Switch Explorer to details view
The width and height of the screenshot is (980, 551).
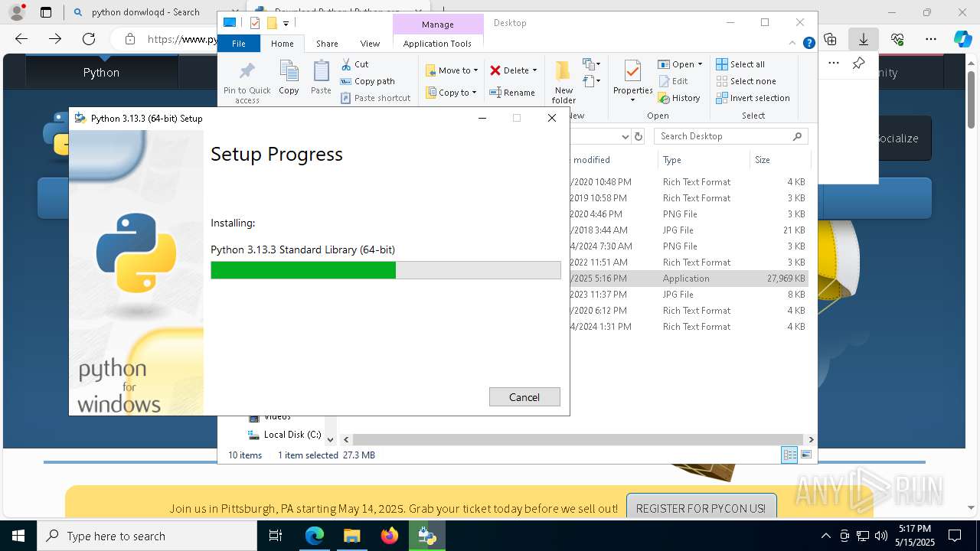point(789,455)
